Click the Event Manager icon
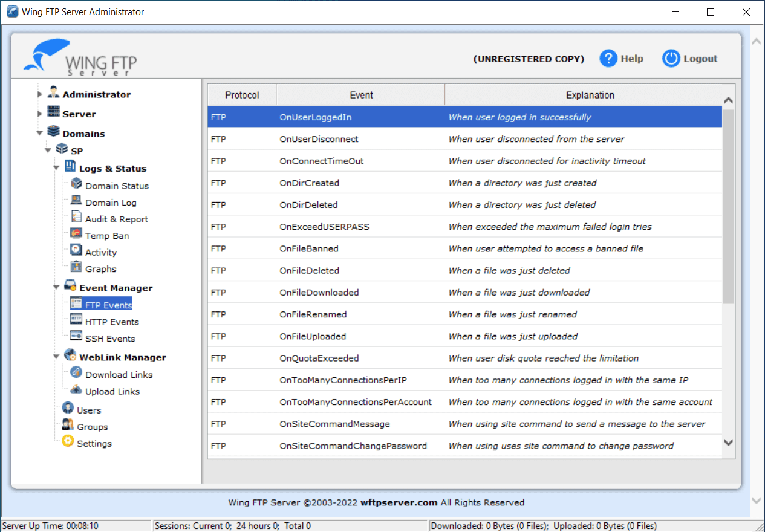 pos(70,287)
